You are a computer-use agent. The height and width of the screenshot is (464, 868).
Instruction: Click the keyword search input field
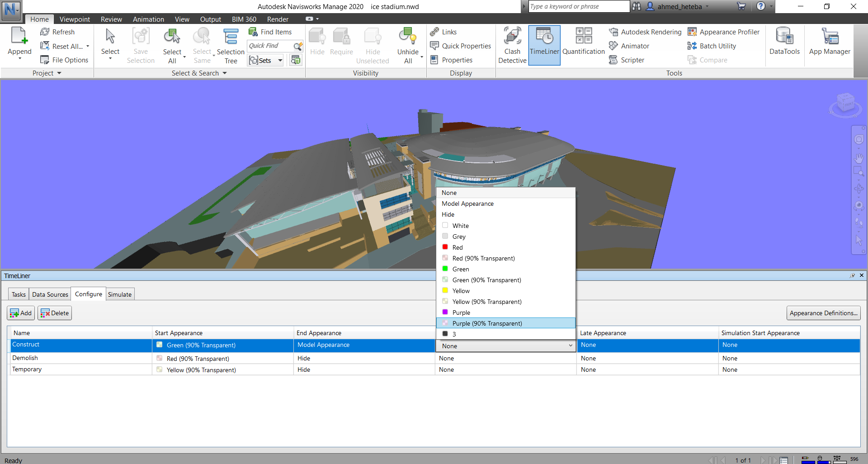(x=578, y=6)
